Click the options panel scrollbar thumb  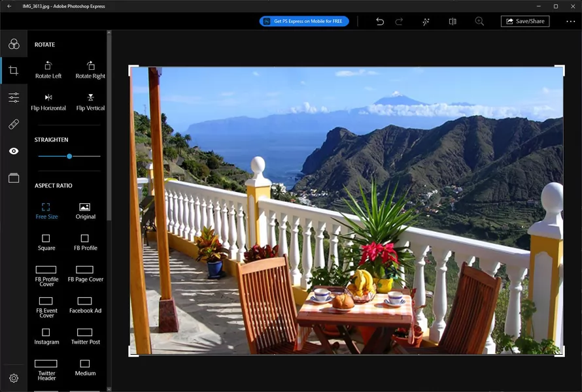109,128
